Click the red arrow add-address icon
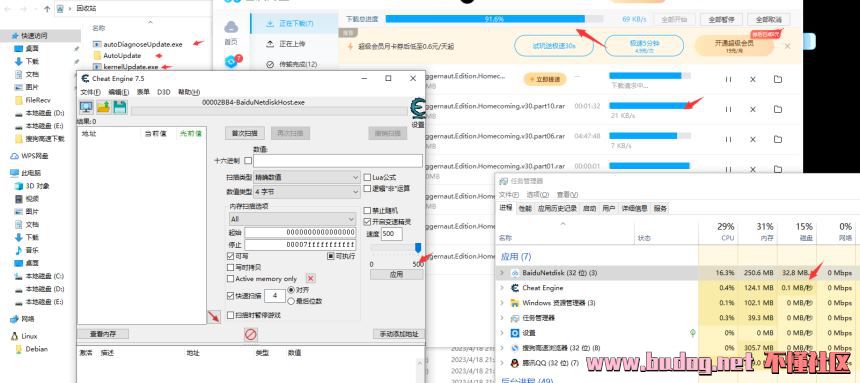 tap(214, 317)
